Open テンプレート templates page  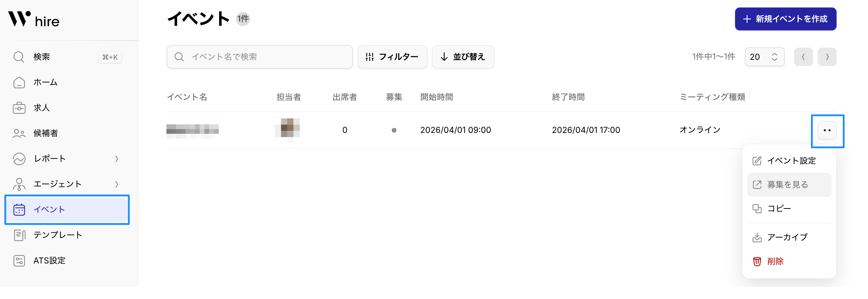(x=57, y=235)
